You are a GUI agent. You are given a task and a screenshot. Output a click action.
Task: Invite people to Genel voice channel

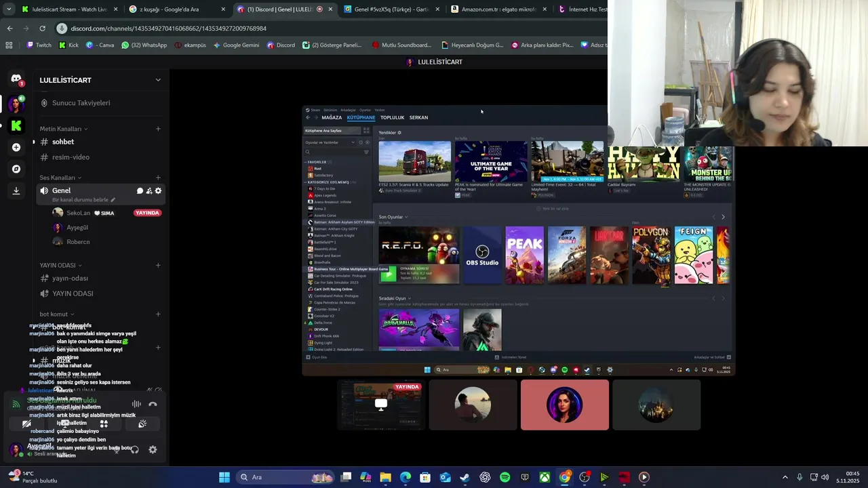tap(149, 191)
